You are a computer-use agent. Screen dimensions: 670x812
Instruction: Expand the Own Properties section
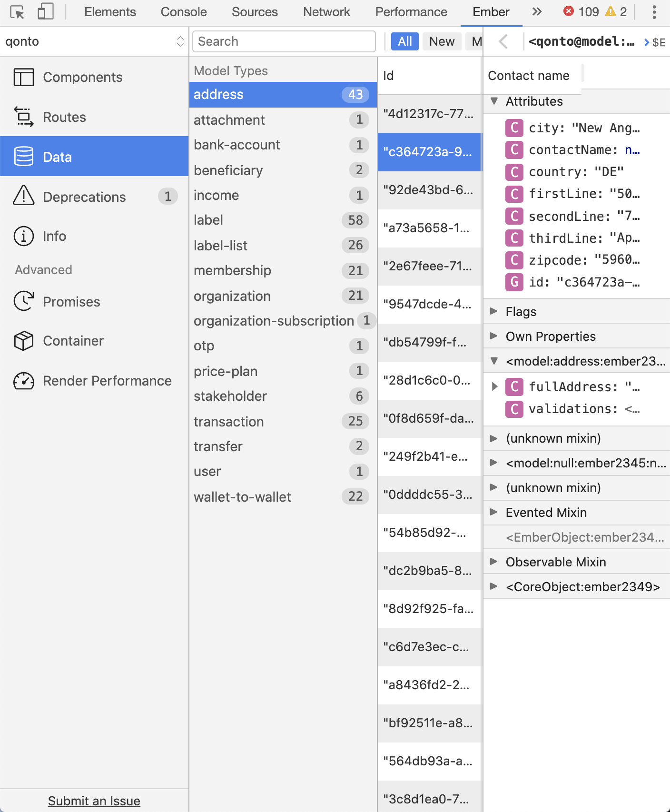coord(494,336)
